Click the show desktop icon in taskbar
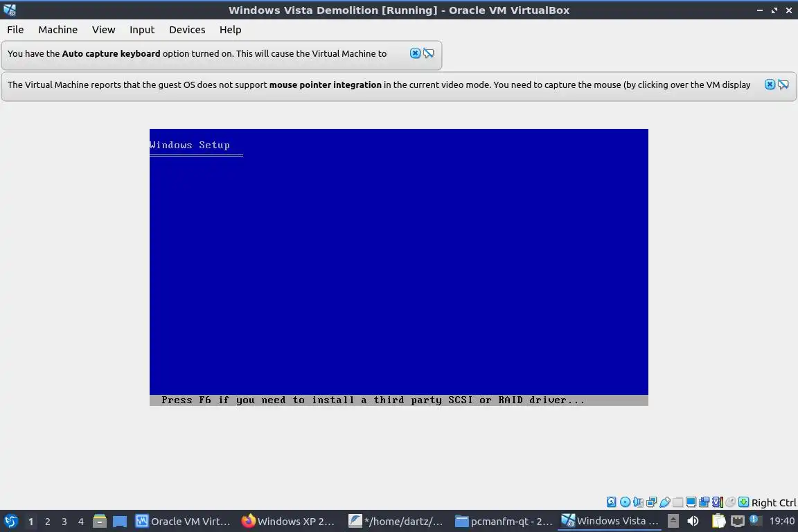Screen dimensions: 798x532 pyautogui.click(x=120, y=522)
